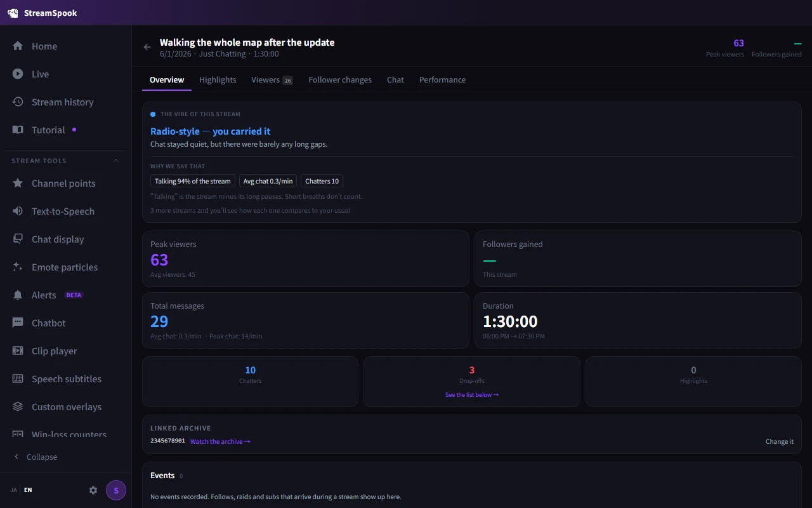812x508 pixels.
Task: Click the Alerts bell icon
Action: (18, 295)
